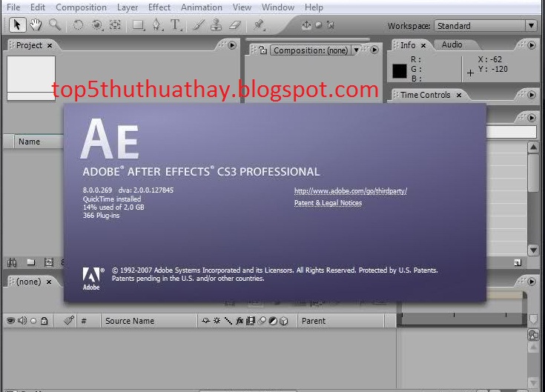Open the Edit menu
The height and width of the screenshot is (392, 545).
pos(38,7)
